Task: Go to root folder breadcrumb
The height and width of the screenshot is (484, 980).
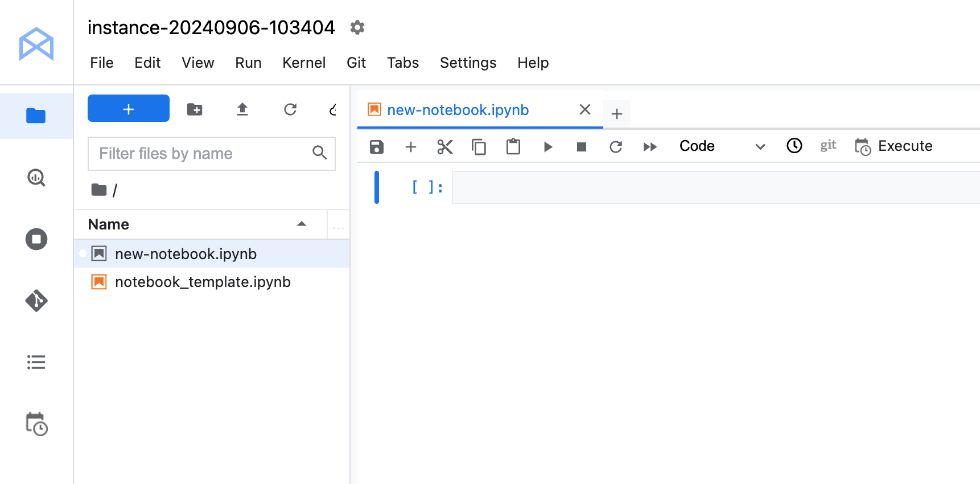Action: pyautogui.click(x=100, y=190)
